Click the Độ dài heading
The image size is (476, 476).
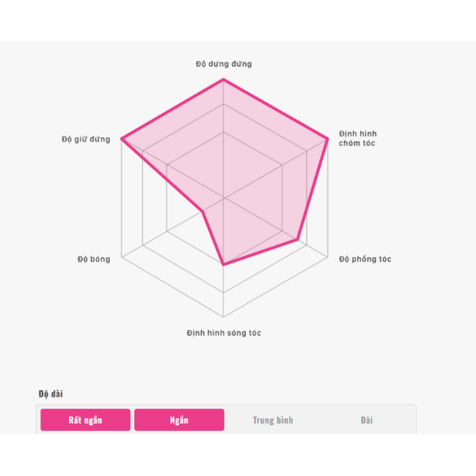[51, 393]
